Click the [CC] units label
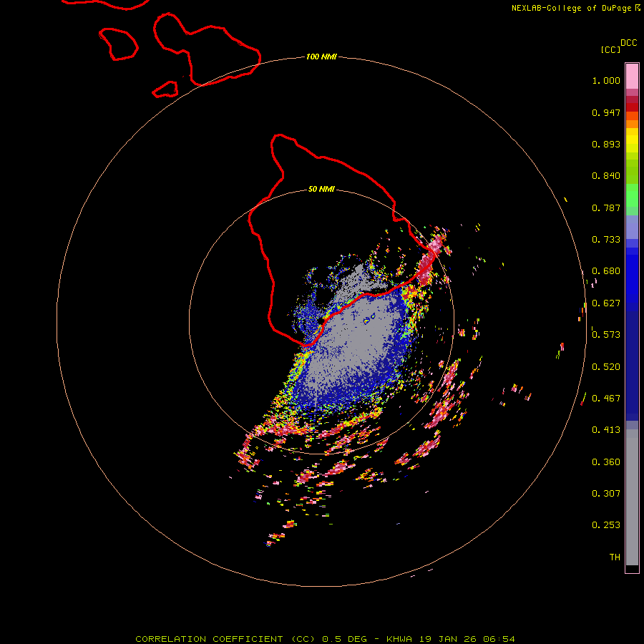644x644 pixels. [x=610, y=49]
